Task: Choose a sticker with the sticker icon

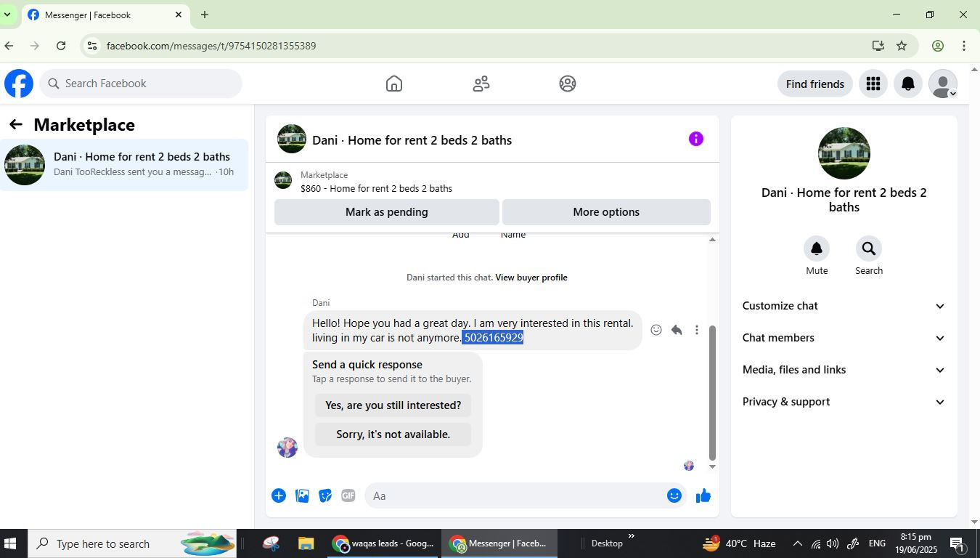Action: (x=325, y=496)
